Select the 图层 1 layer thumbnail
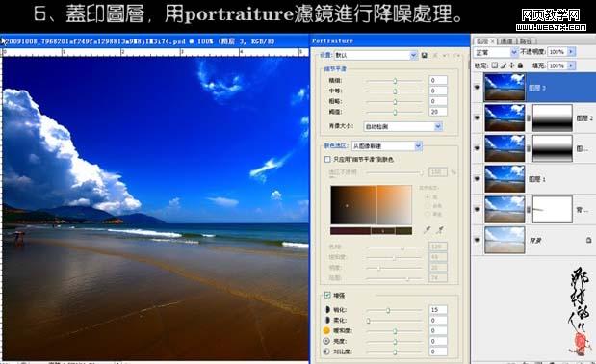 click(505, 178)
